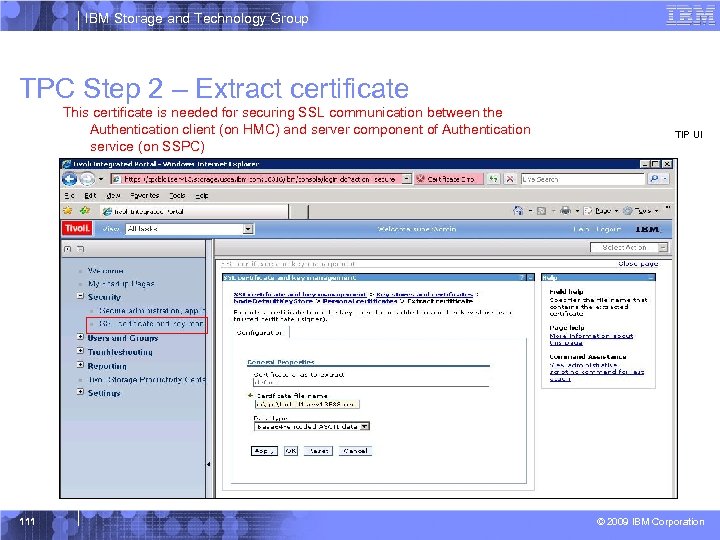The height and width of the screenshot is (540, 720).
Task: Click the Reset button
Action: coord(318,451)
